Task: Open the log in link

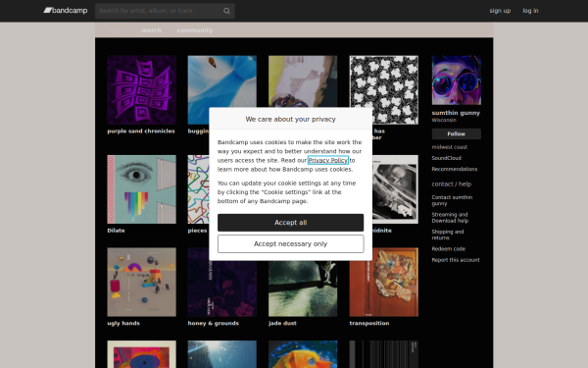Action: click(530, 11)
